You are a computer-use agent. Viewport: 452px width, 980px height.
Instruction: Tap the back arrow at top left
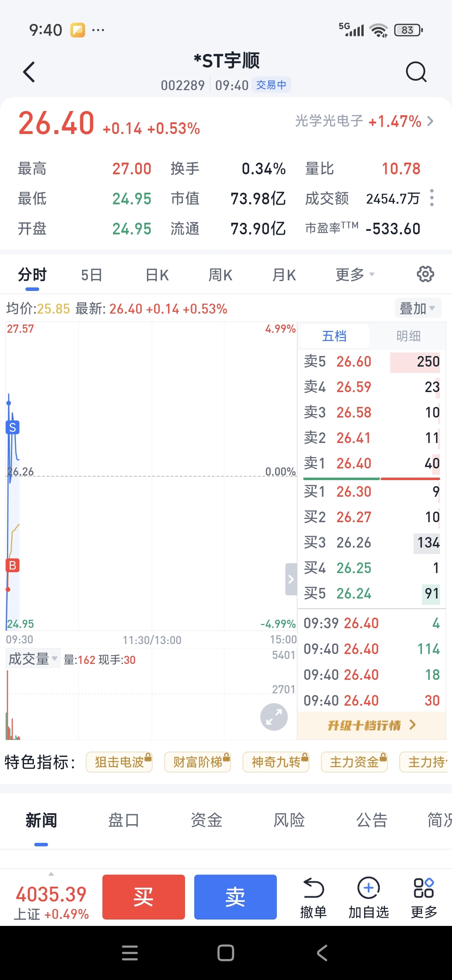click(x=29, y=72)
